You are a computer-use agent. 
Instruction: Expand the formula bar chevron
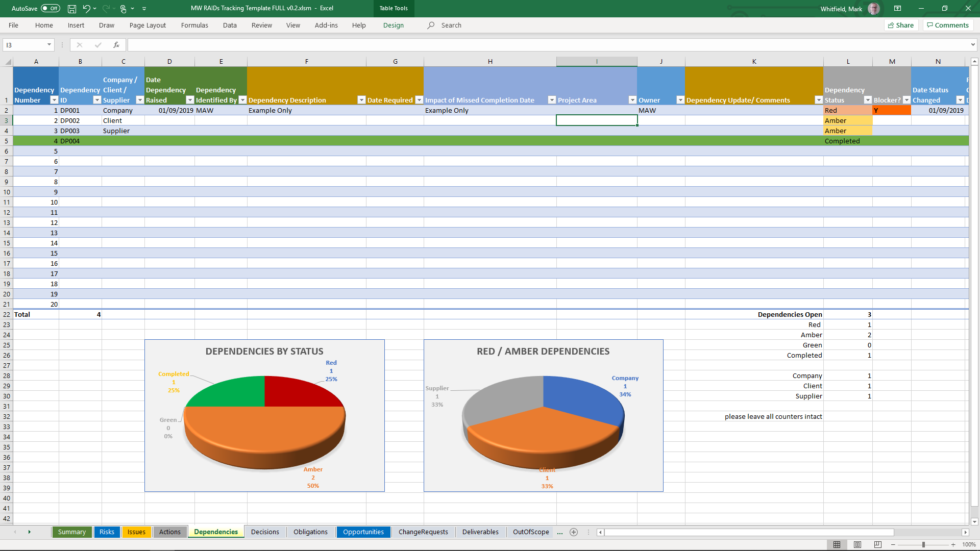973,45
